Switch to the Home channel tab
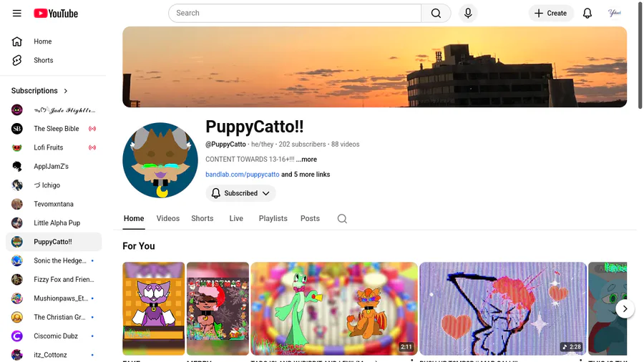This screenshot has height=362, width=644. coord(134,219)
